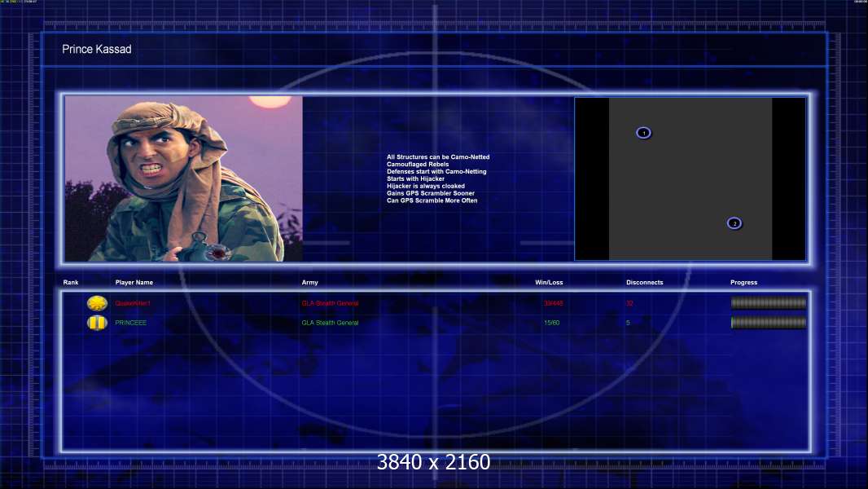The height and width of the screenshot is (489, 868).
Task: Select start position 1 on the map
Action: [x=643, y=133]
